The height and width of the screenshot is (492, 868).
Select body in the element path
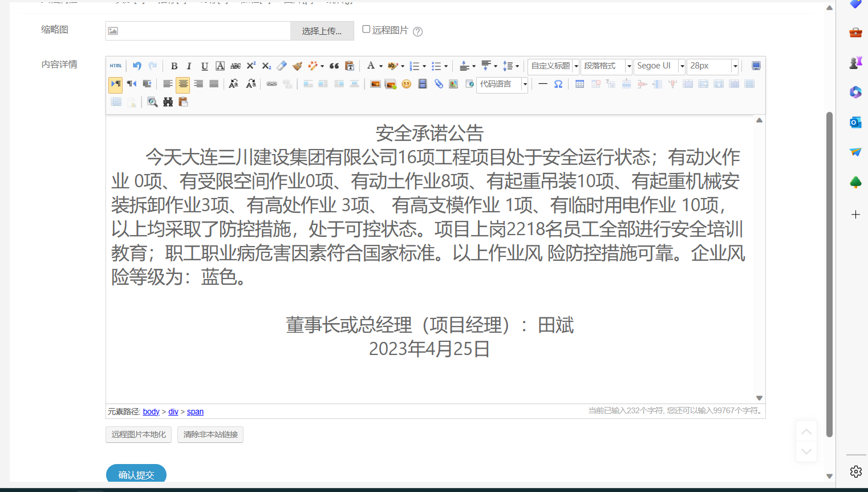151,412
